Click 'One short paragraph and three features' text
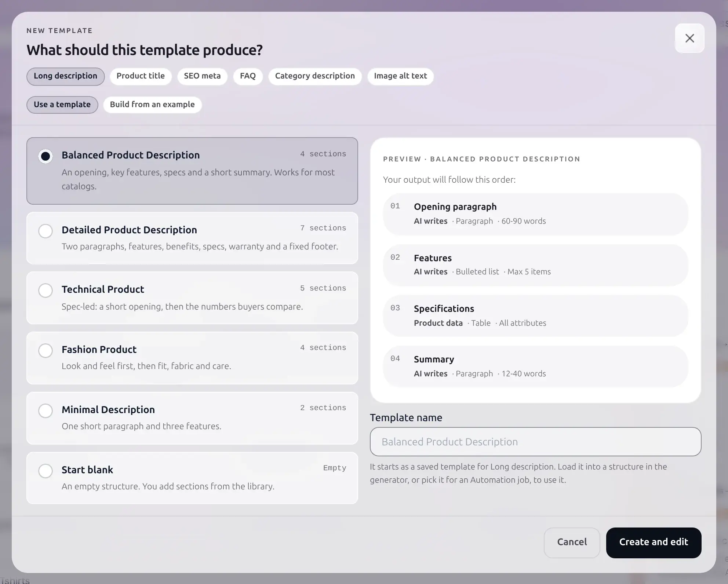Image resolution: width=728 pixels, height=584 pixels. (141, 426)
